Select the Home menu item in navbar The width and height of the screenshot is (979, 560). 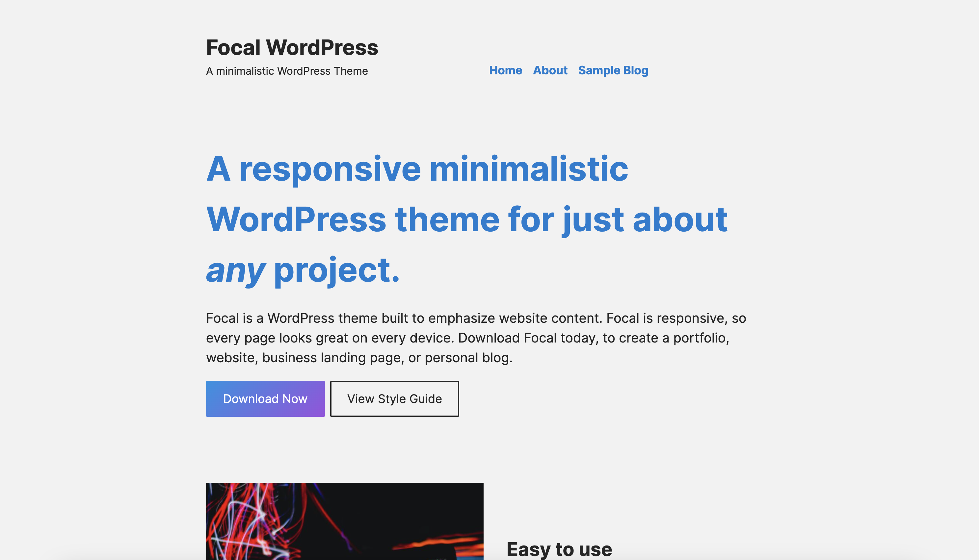pos(505,70)
